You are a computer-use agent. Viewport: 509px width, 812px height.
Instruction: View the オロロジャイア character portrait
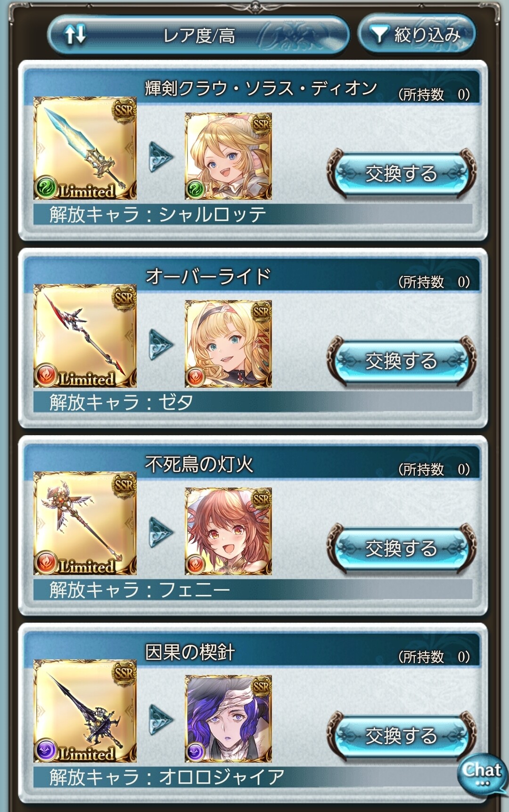tap(228, 718)
